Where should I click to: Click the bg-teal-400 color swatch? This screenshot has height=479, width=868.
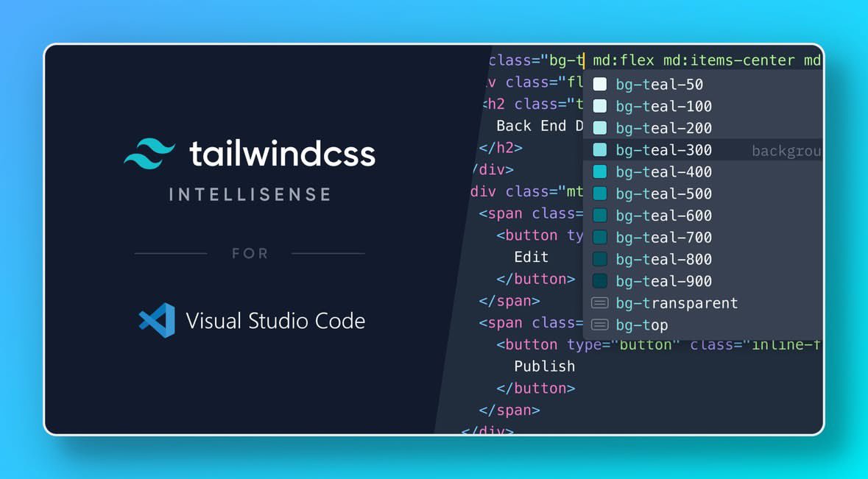(599, 171)
